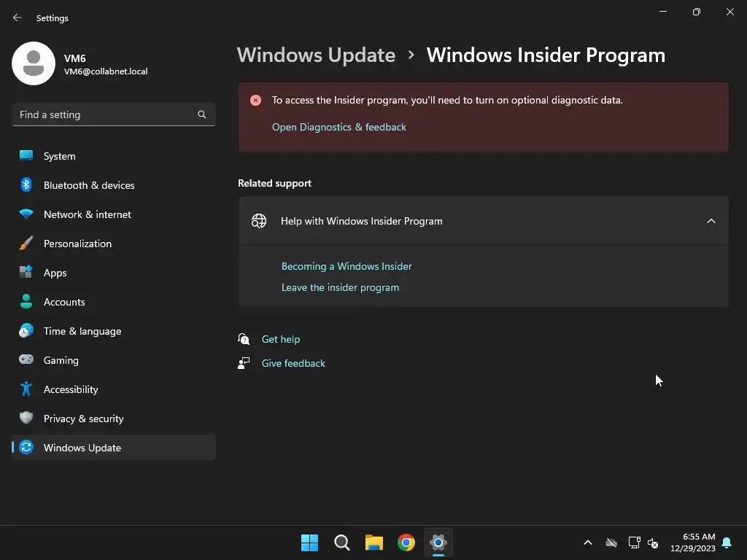Open File Explorer from the taskbar

tap(374, 542)
